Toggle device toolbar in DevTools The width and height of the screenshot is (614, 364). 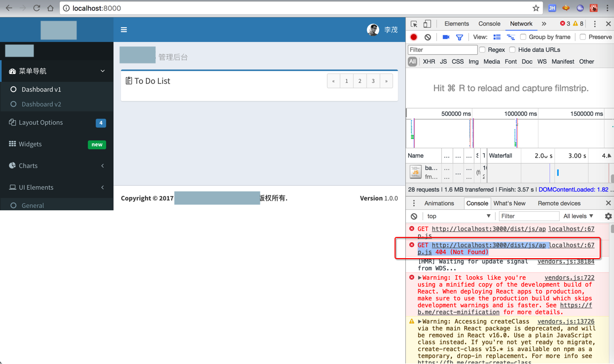pos(427,24)
